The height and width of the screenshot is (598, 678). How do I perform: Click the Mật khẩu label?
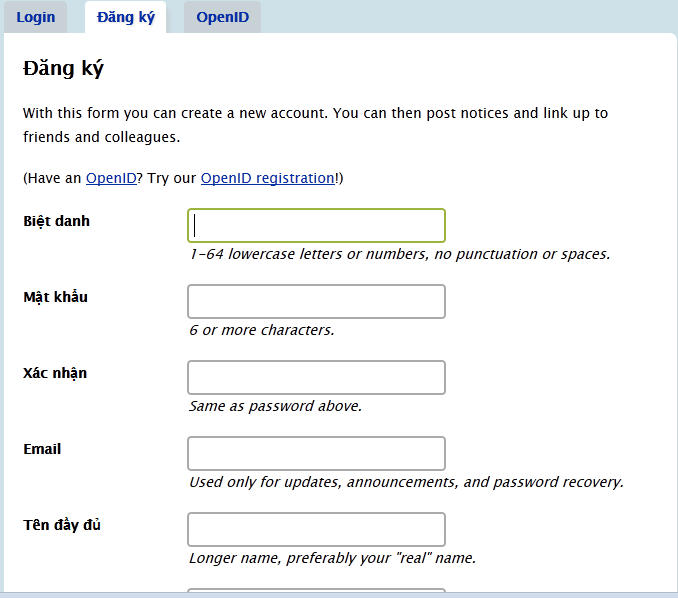[x=55, y=297]
